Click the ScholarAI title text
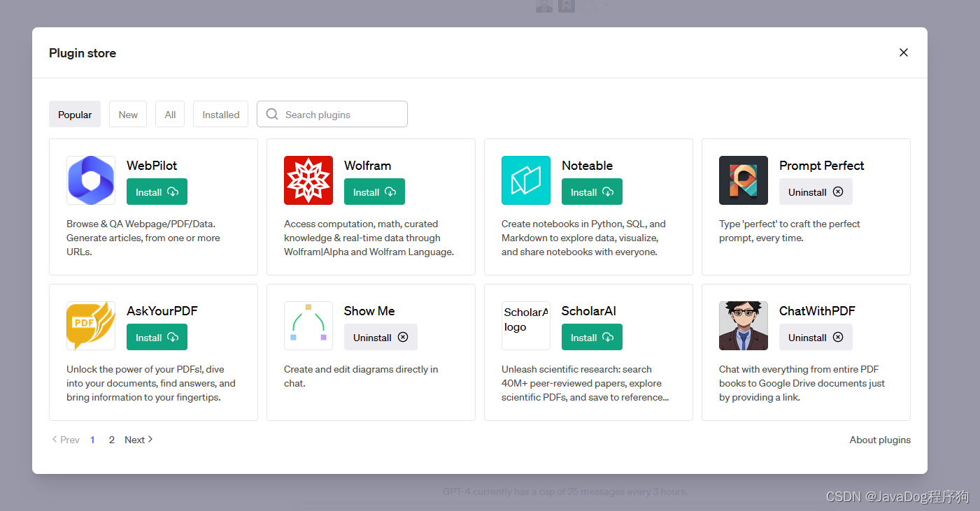 click(x=589, y=311)
